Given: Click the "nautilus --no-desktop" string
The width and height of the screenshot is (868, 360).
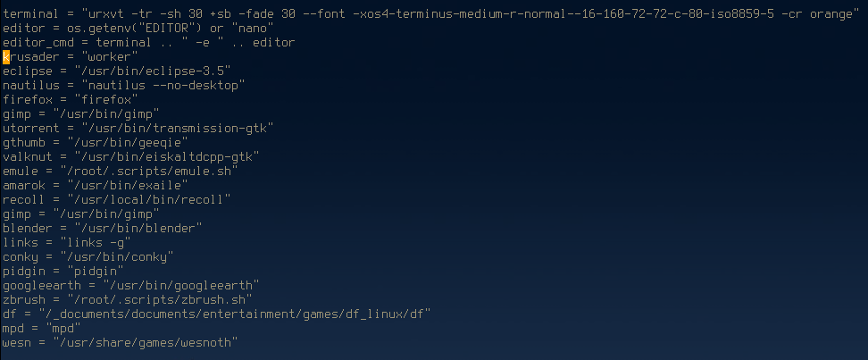Looking at the screenshot, I should (163, 85).
